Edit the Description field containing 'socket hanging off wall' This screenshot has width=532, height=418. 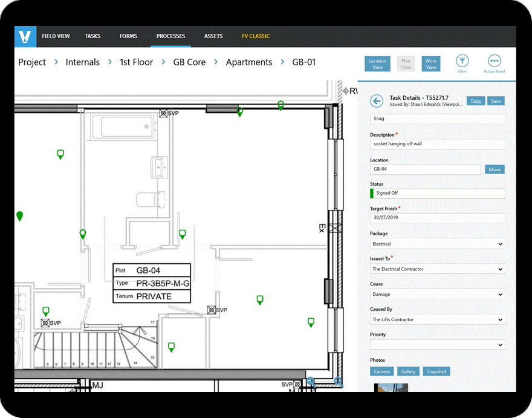click(437, 144)
